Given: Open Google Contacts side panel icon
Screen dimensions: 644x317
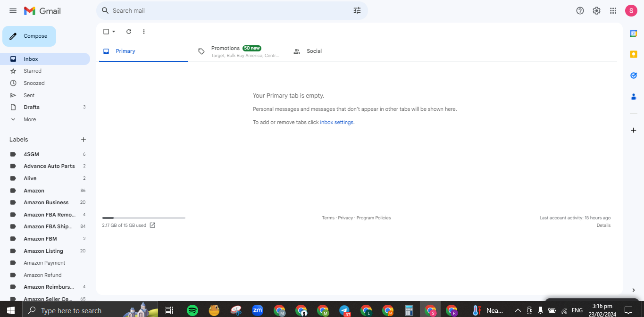Looking at the screenshot, I should (x=634, y=97).
